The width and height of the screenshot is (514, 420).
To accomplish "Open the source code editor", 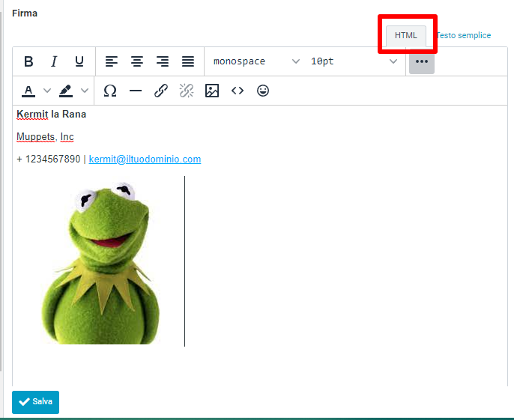I will pyautogui.click(x=238, y=91).
